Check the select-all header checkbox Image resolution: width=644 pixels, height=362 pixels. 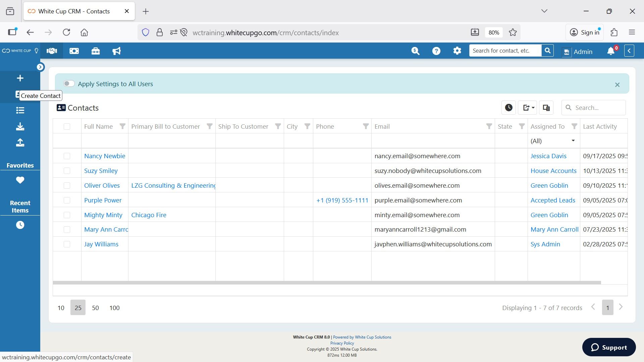(x=67, y=127)
